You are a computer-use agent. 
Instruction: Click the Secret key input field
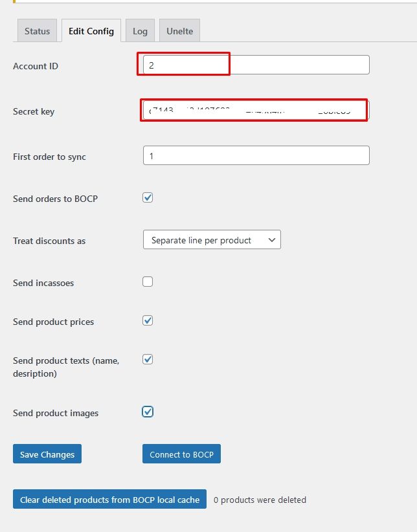[256, 110]
